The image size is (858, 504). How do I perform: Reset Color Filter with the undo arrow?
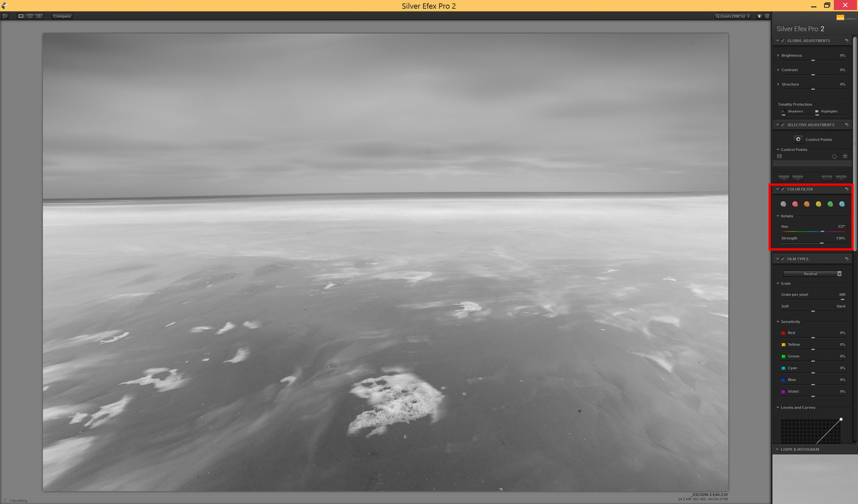point(847,189)
